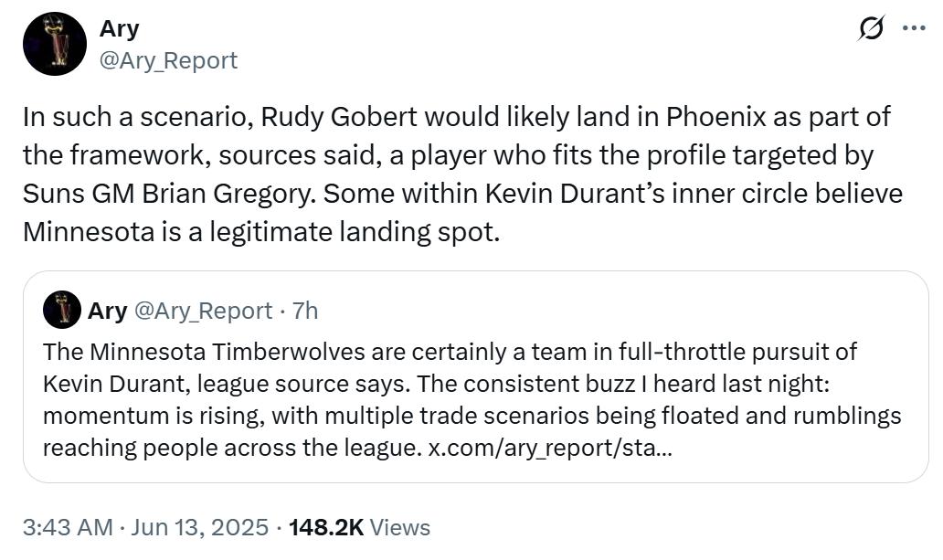Image resolution: width=943 pixels, height=560 pixels.
Task: Click the small avatar in quoted tweet
Action: tap(62, 310)
